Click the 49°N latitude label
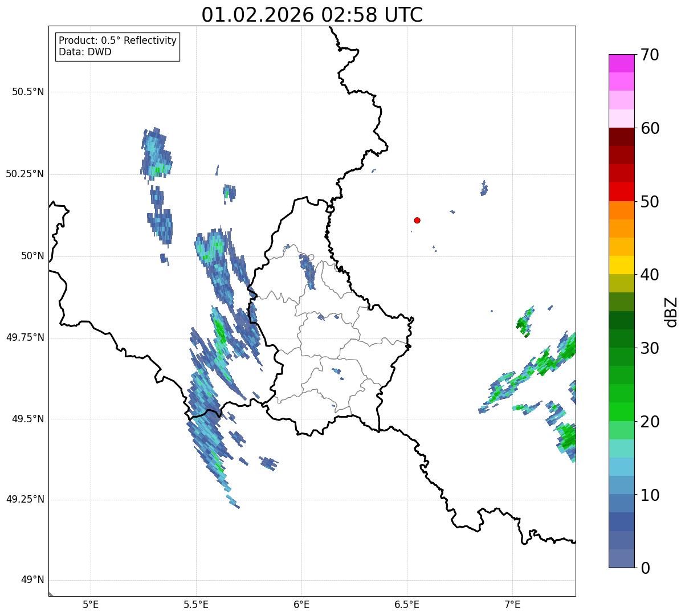685x616 pixels. [32, 581]
